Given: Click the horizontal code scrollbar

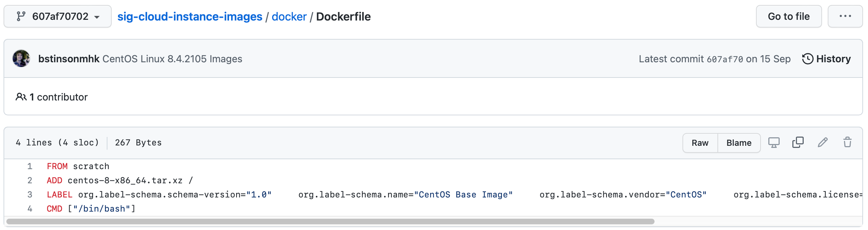Looking at the screenshot, I should tap(330, 222).
